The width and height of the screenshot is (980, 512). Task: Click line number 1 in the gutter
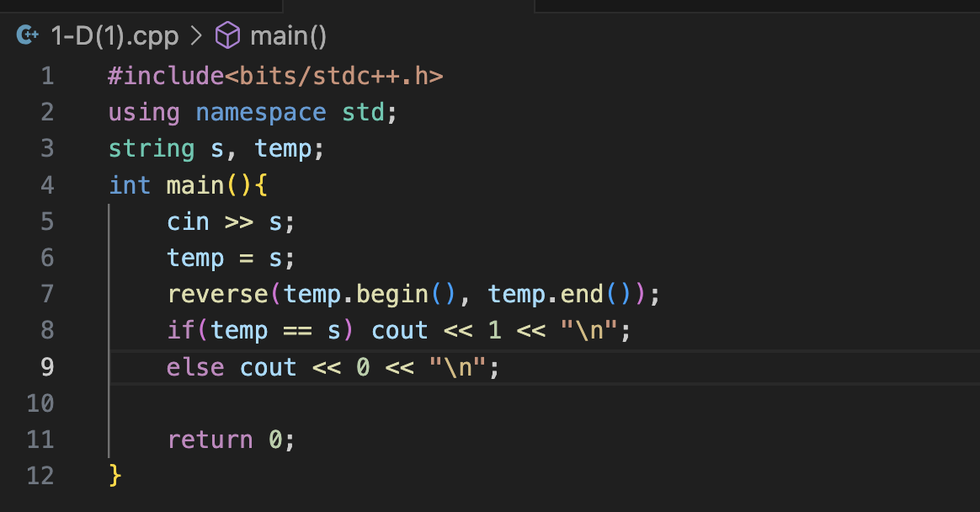[x=47, y=77]
